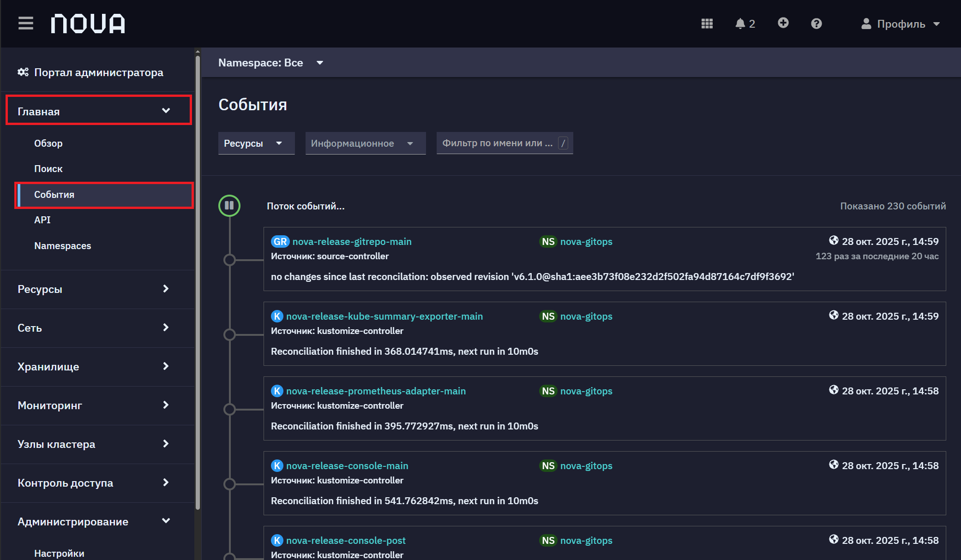Focus the Фильтр по имени input
This screenshot has width=961, height=560.
505,143
